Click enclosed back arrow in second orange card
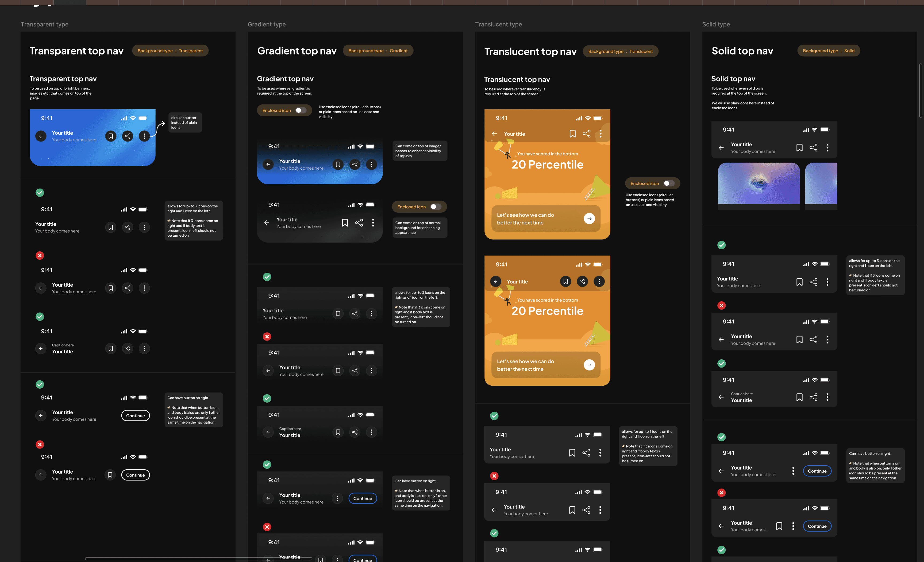Image resolution: width=924 pixels, height=562 pixels. pos(495,281)
